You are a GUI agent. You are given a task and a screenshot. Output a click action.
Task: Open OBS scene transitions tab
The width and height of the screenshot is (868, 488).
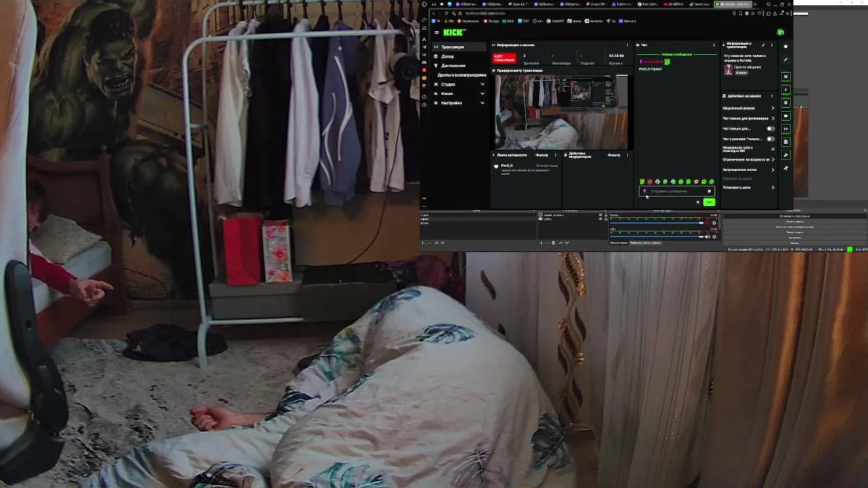point(644,243)
